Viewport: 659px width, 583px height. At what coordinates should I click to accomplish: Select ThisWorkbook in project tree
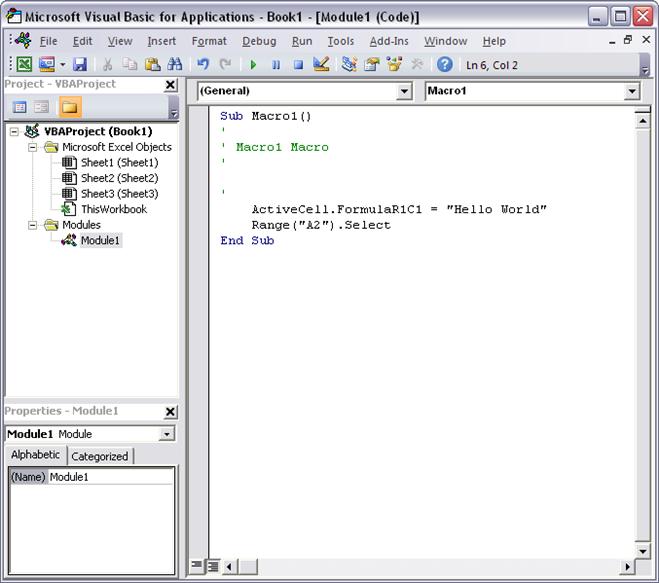click(114, 209)
